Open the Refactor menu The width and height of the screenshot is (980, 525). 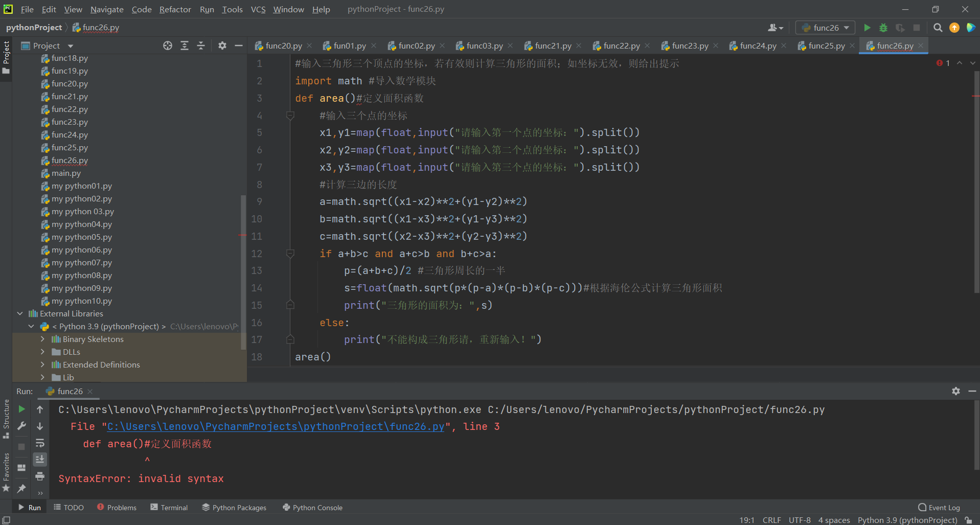(x=175, y=9)
